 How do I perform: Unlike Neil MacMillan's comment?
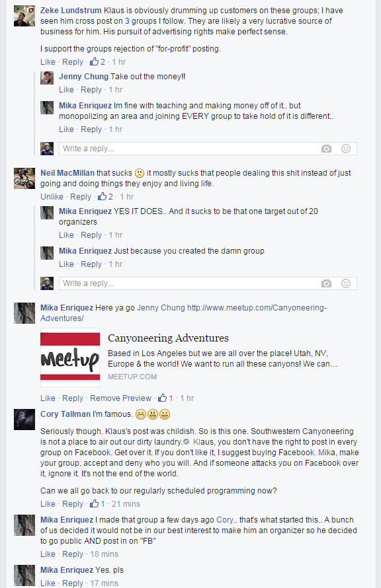52,196
